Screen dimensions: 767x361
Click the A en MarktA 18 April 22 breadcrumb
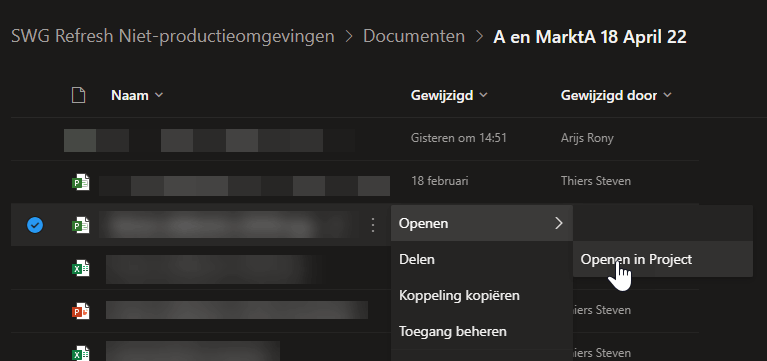point(589,37)
